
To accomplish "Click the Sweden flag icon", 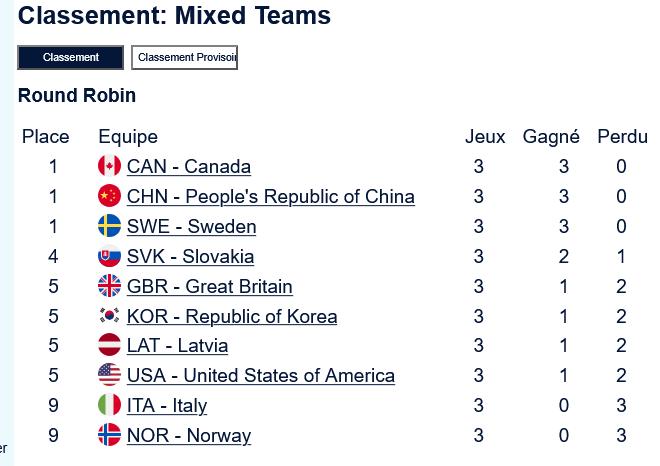I will click(109, 226).
